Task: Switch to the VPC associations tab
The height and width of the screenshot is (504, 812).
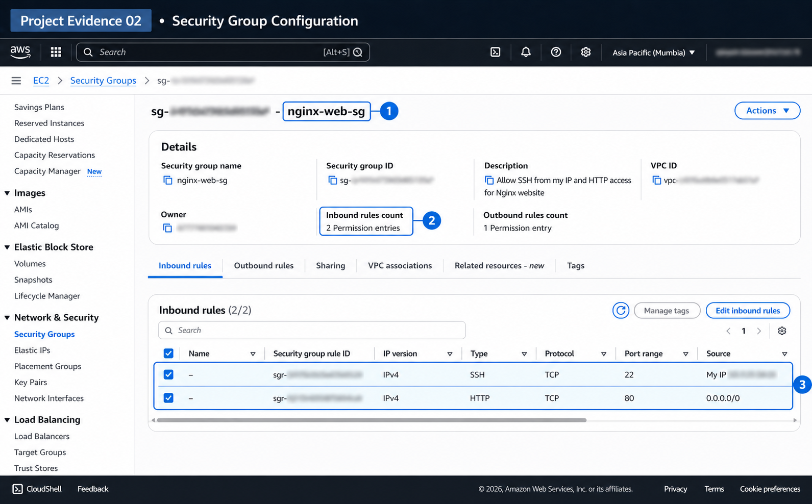Action: pos(400,266)
